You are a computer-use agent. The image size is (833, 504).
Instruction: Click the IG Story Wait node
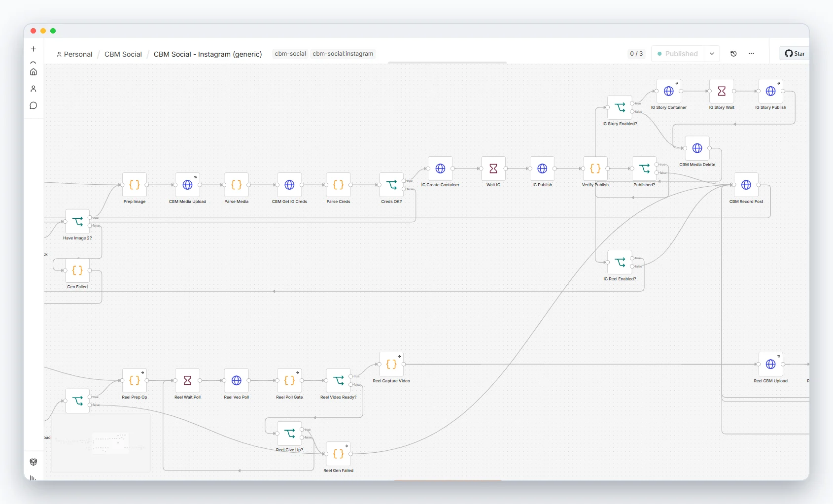(x=722, y=91)
